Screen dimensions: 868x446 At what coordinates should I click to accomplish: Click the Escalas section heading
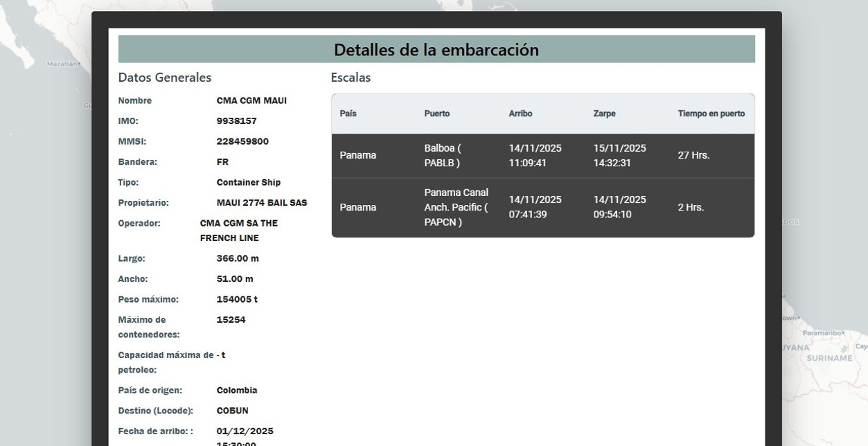coord(351,78)
